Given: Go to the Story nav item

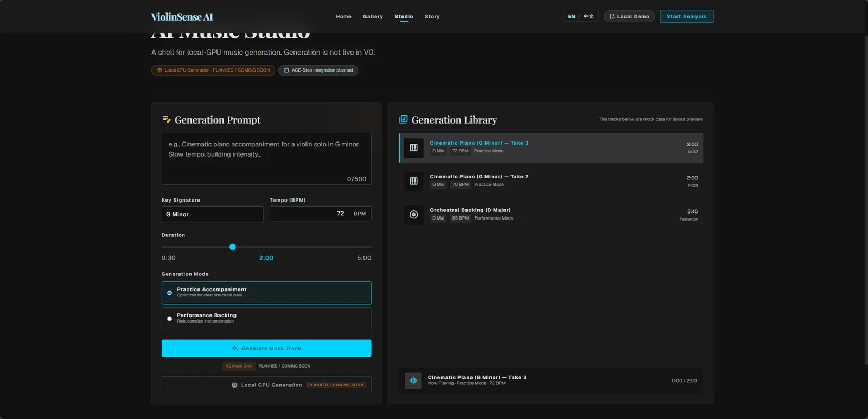Looking at the screenshot, I should (x=432, y=17).
